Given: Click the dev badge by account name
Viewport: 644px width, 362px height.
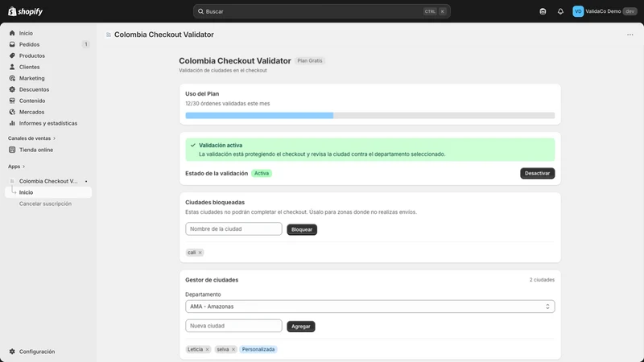Looking at the screenshot, I should pyautogui.click(x=630, y=11).
